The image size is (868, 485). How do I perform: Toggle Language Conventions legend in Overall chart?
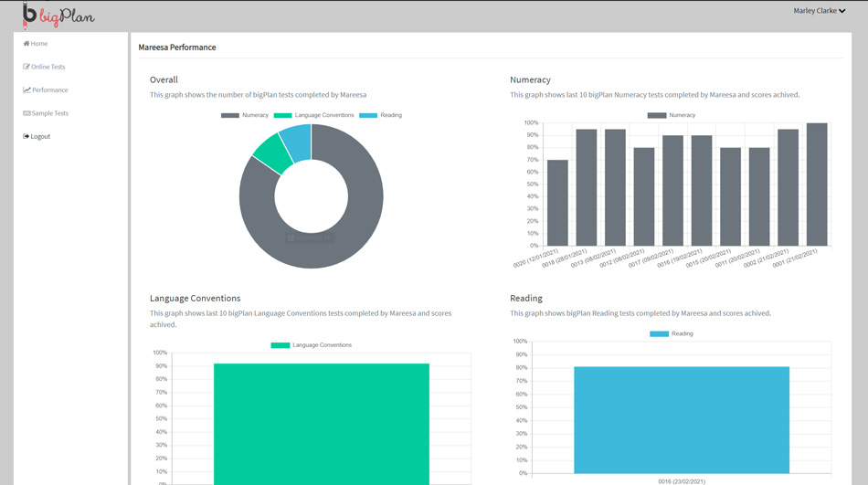[x=313, y=115]
